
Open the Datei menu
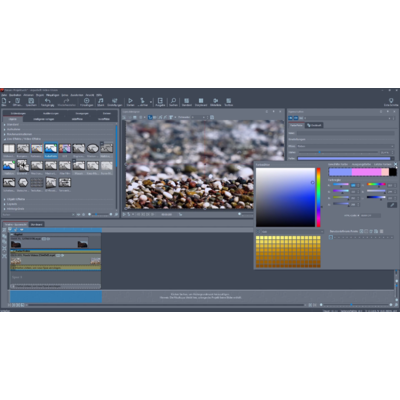4,95
